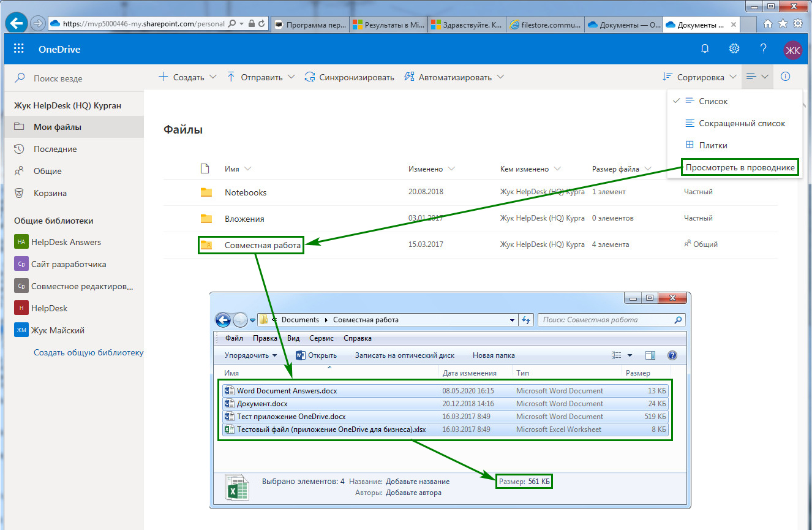
Task: Open the Сортировка dropdown
Action: pyautogui.click(x=701, y=77)
